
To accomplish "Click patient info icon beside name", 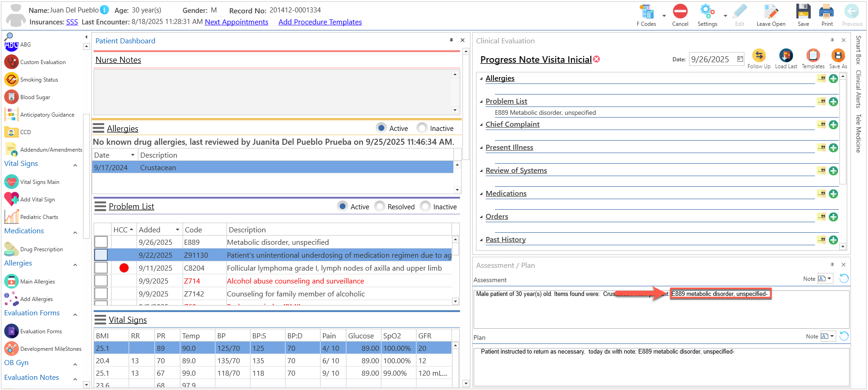I will coord(105,10).
